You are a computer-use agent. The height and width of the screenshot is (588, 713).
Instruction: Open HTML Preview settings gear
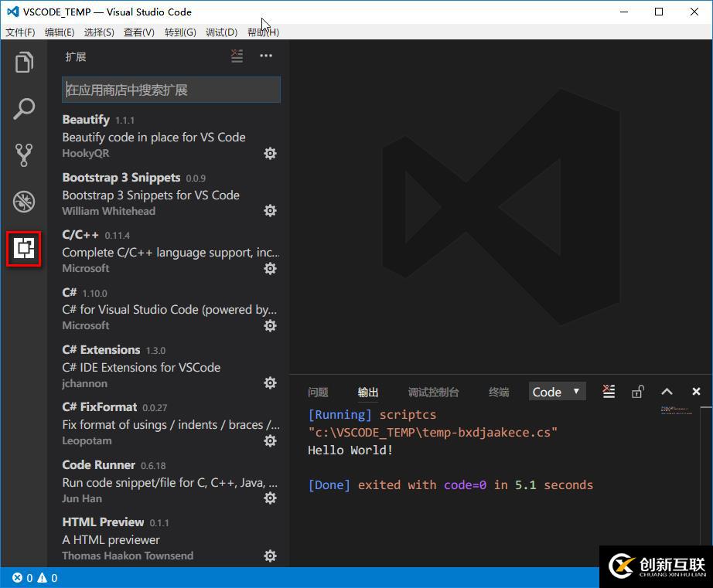[x=270, y=556]
